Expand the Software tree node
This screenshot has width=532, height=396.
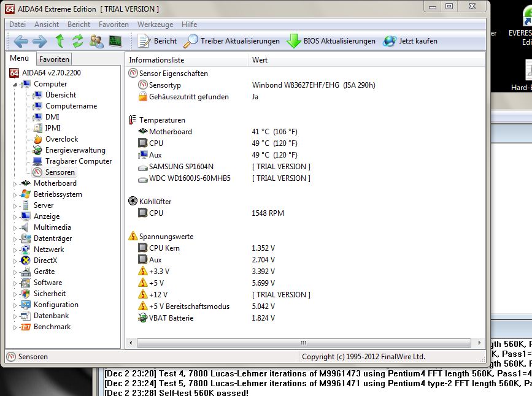pyautogui.click(x=15, y=283)
